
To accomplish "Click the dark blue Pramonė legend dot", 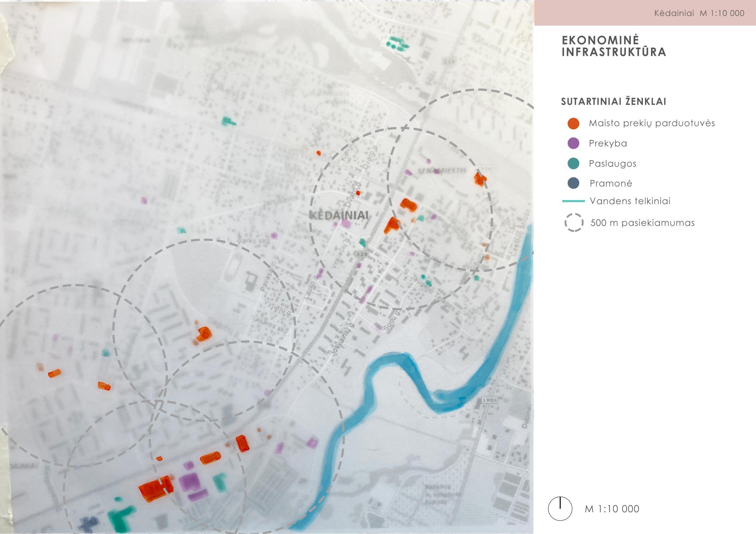I will pyautogui.click(x=573, y=183).
